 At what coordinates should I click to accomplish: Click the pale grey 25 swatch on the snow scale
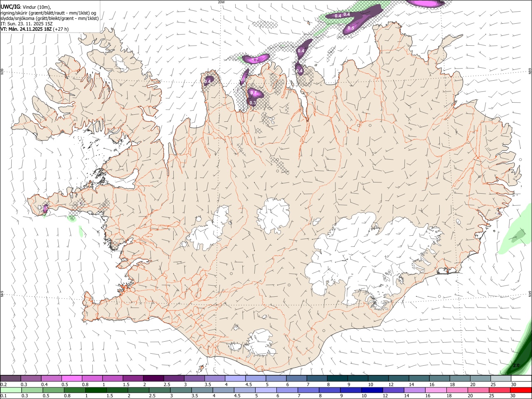(500, 379)
